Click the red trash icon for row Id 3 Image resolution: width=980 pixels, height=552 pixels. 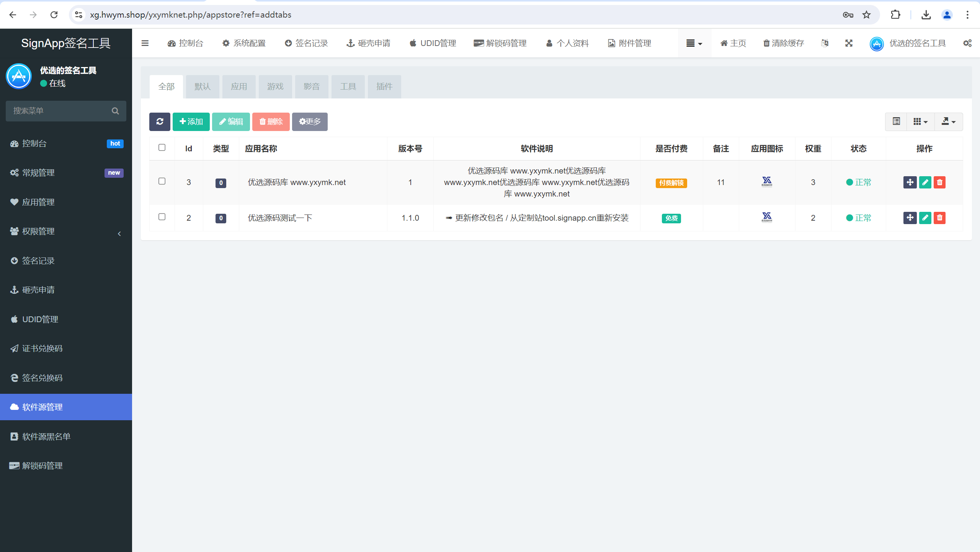pyautogui.click(x=940, y=182)
